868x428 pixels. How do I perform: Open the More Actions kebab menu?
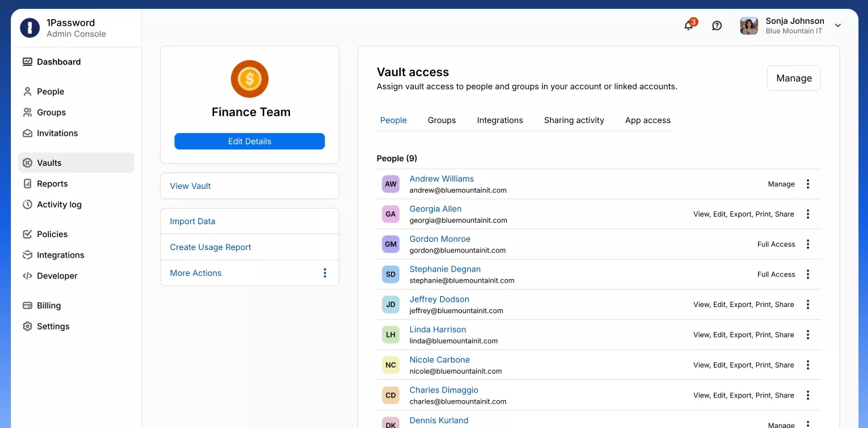click(325, 272)
